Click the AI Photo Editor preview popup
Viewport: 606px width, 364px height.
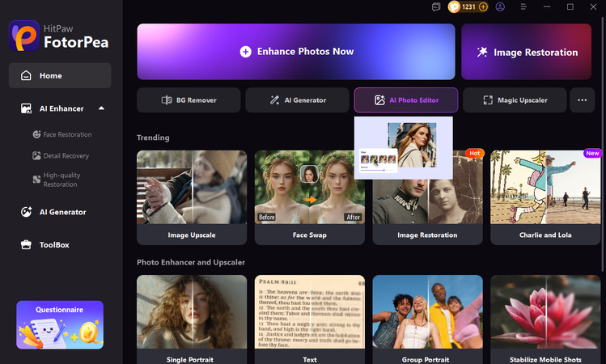click(404, 148)
